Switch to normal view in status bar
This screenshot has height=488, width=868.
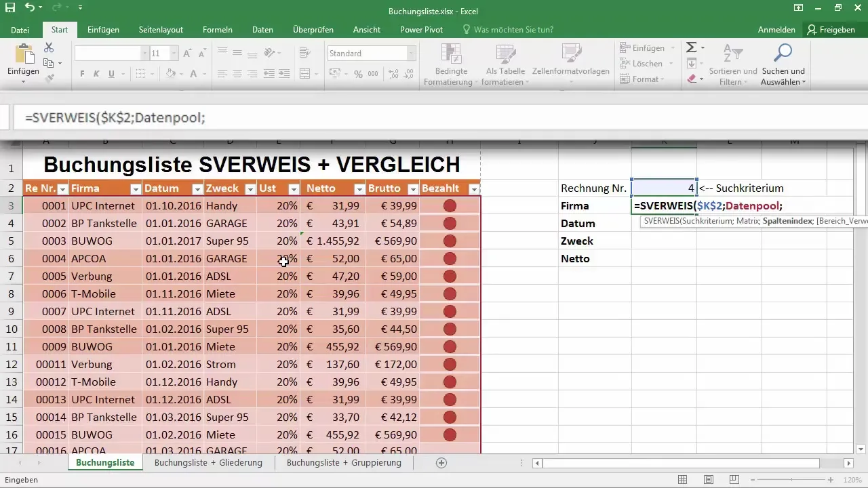683,480
